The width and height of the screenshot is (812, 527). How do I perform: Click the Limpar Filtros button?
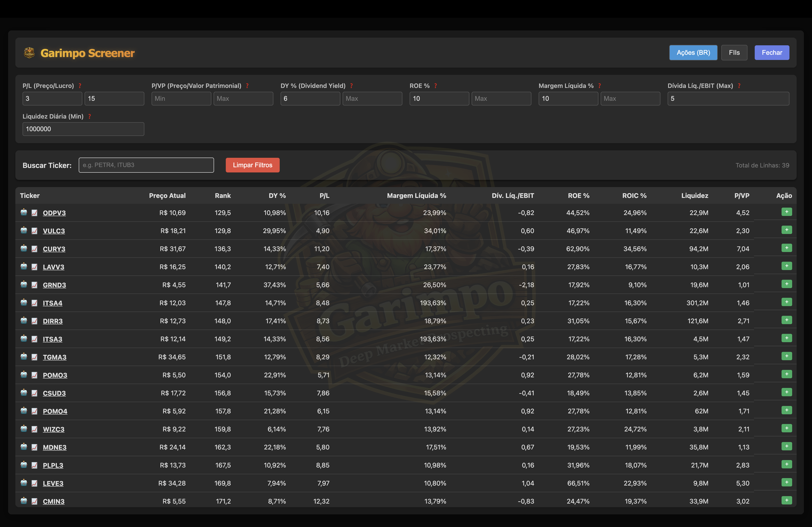[252, 165]
